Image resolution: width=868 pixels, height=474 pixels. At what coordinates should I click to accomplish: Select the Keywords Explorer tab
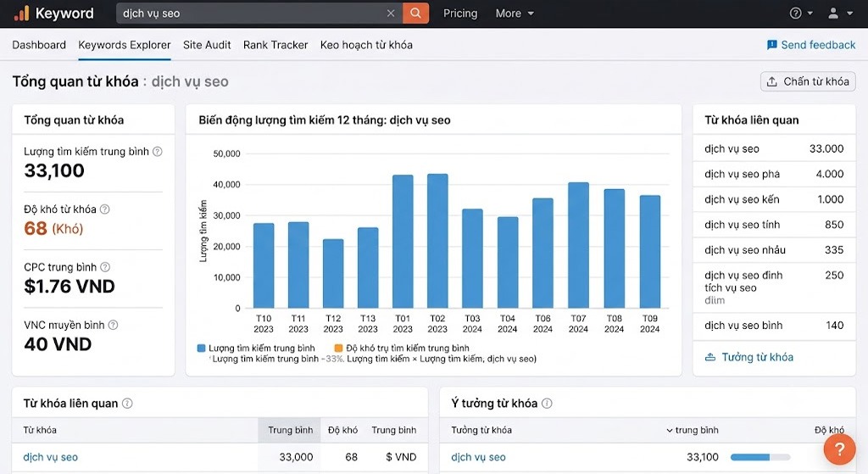pos(125,45)
